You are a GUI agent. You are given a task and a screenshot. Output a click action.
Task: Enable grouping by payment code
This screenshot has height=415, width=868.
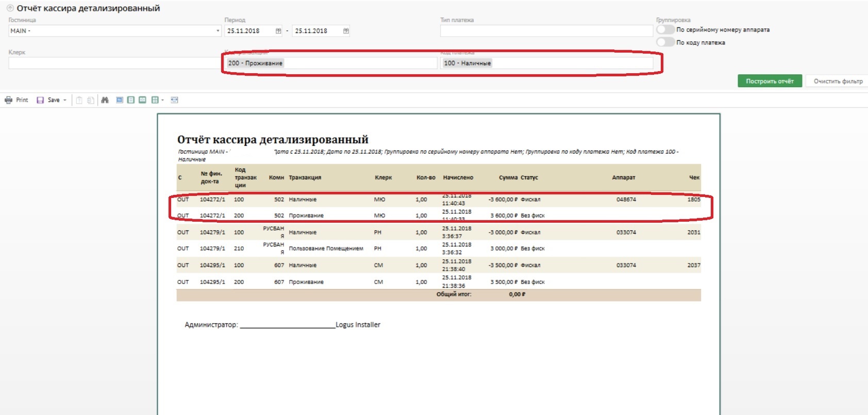point(665,42)
